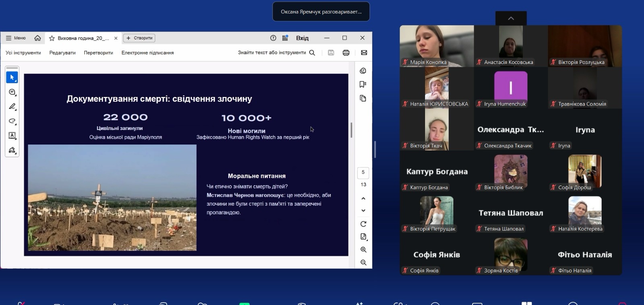Screen dimensions: 644x305
Task: Select the freehand draw tool
Action: click(12, 121)
